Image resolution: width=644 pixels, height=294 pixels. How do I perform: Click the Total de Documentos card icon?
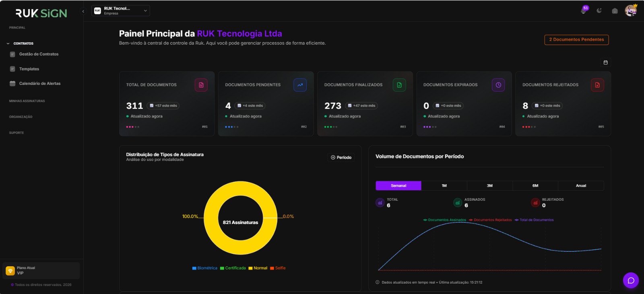tap(201, 85)
